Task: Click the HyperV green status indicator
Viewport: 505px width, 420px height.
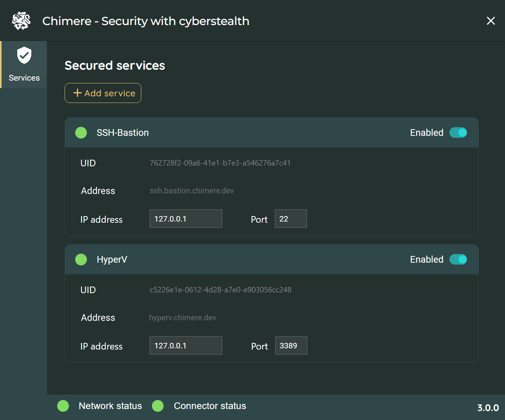Action: 81,260
